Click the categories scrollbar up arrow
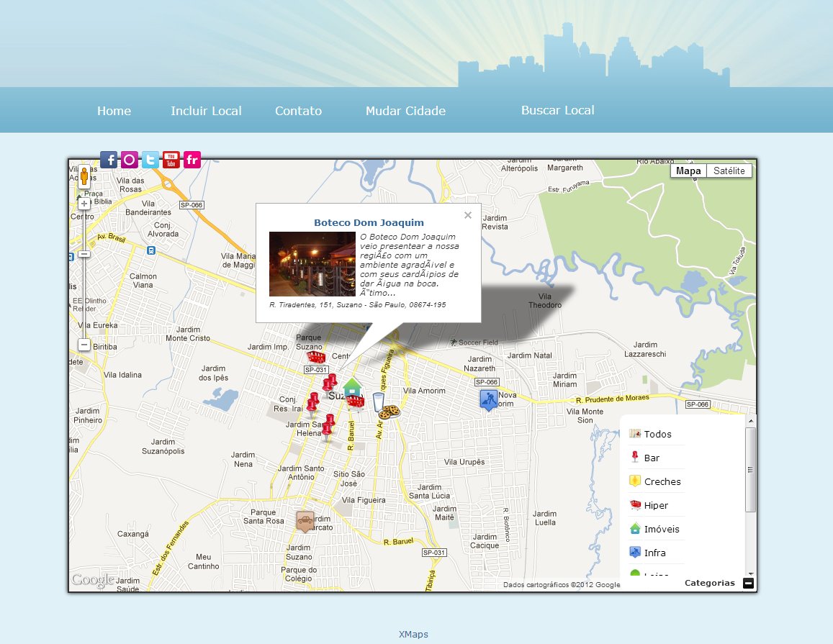Screen dimensions: 833x644 751,421
